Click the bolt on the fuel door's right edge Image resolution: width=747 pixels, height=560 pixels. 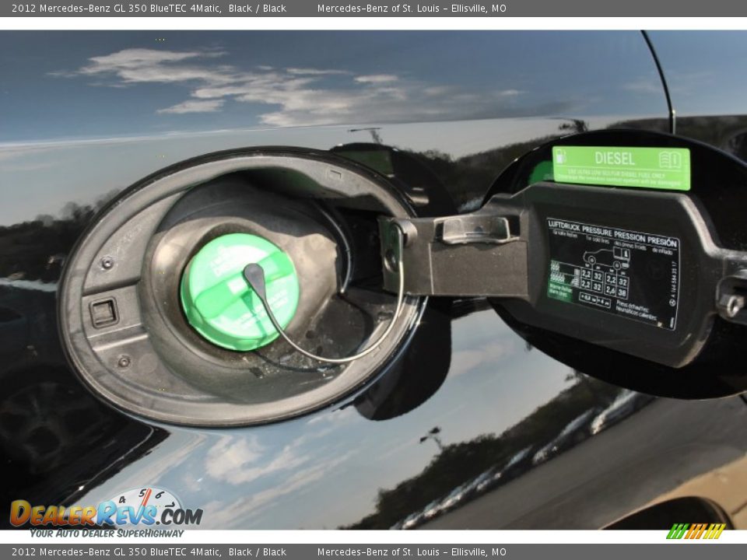[731, 304]
